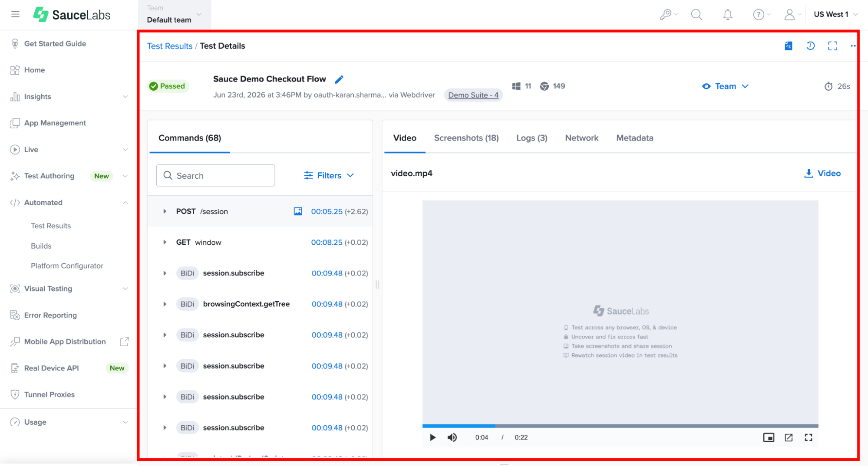Change the Team visibility setting
The height and width of the screenshot is (466, 868).
click(x=725, y=86)
